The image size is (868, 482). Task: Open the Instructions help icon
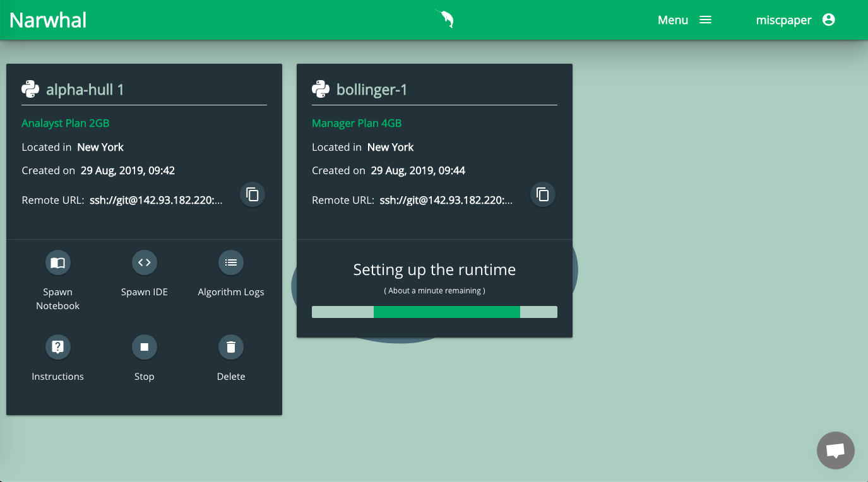[x=57, y=347]
